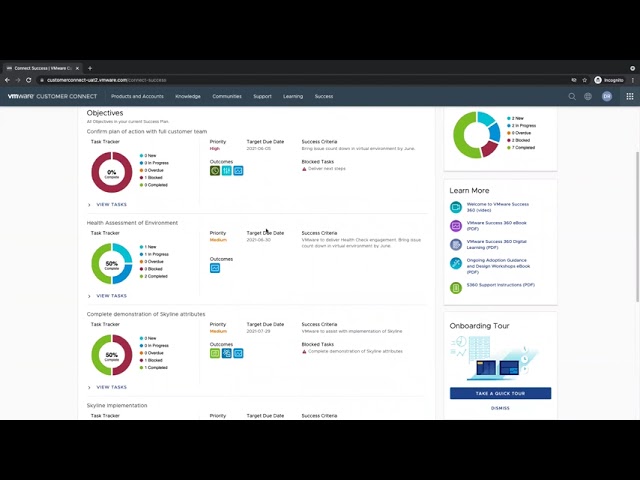640x480 pixels.
Task: Click the browser address bar URL
Action: pyautogui.click(x=107, y=80)
